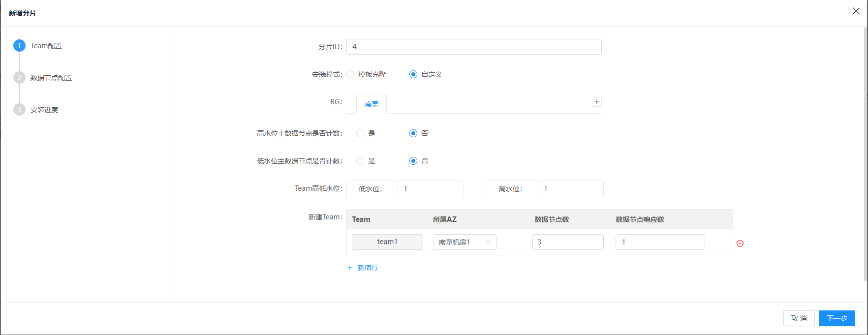Click the 数据节点数 column header
The height and width of the screenshot is (335, 868).
[x=552, y=219]
